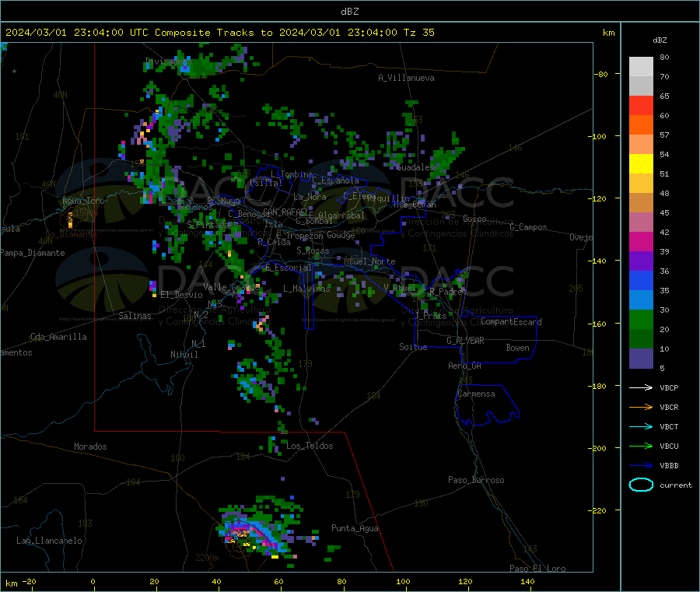Click the Guadales map label

click(x=415, y=167)
